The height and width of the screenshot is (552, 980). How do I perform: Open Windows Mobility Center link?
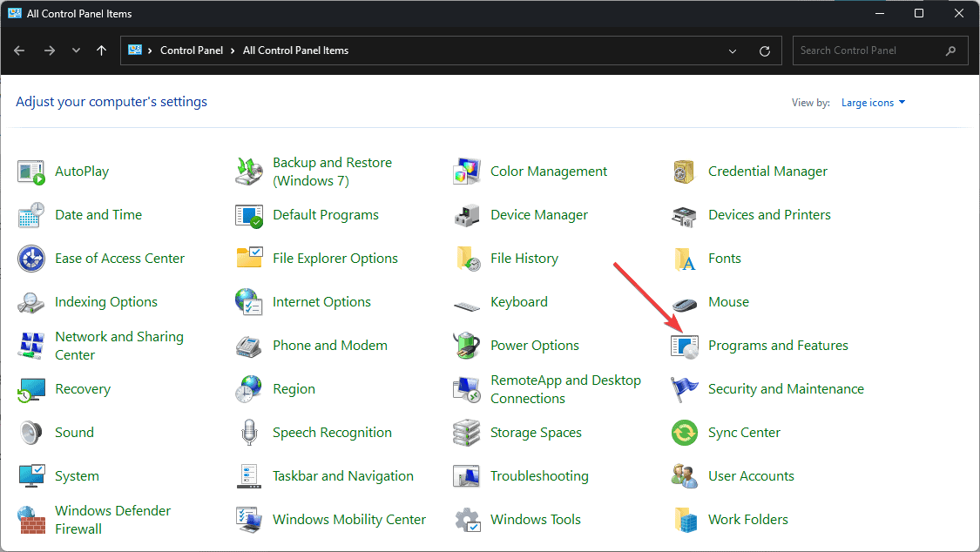click(x=348, y=520)
